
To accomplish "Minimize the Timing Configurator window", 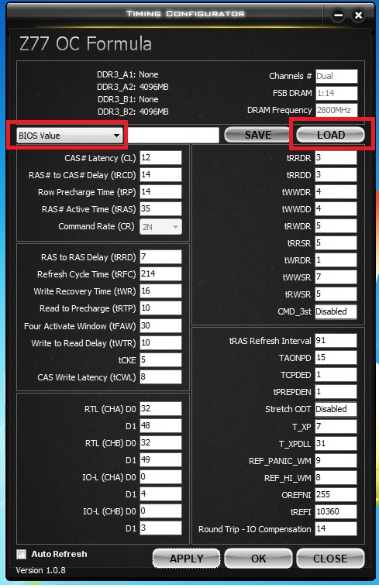I will click(x=338, y=15).
